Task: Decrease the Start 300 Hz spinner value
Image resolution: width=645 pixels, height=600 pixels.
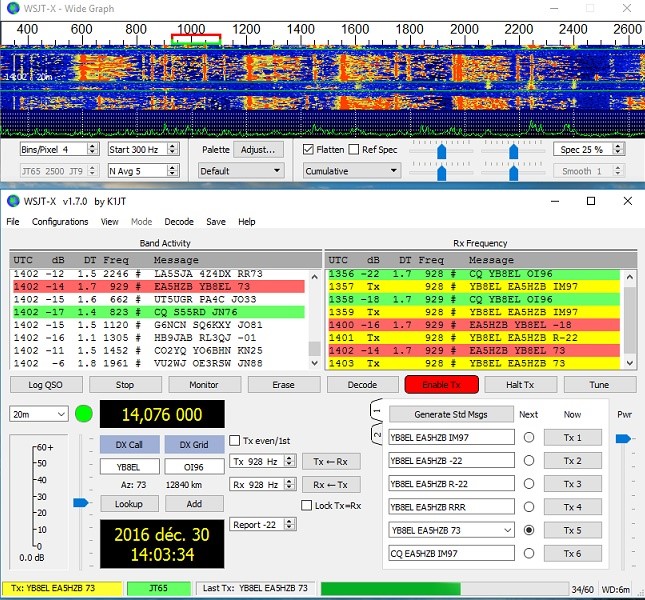Action: coord(173,152)
